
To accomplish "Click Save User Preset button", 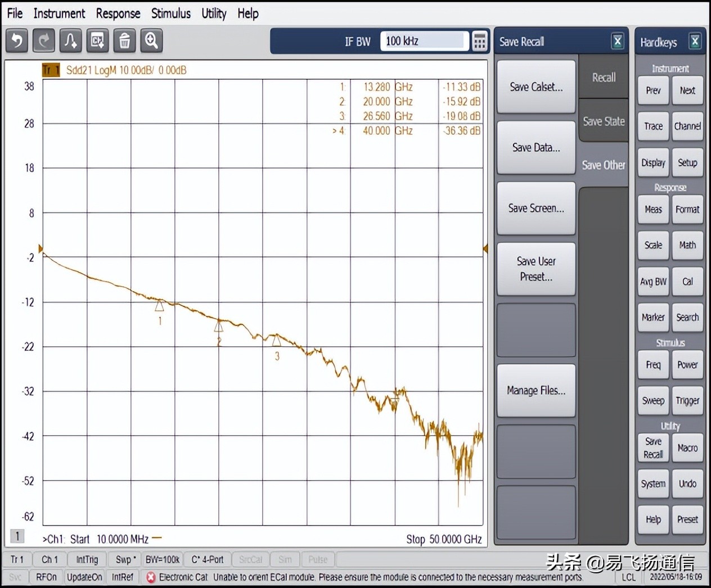I will coord(536,269).
